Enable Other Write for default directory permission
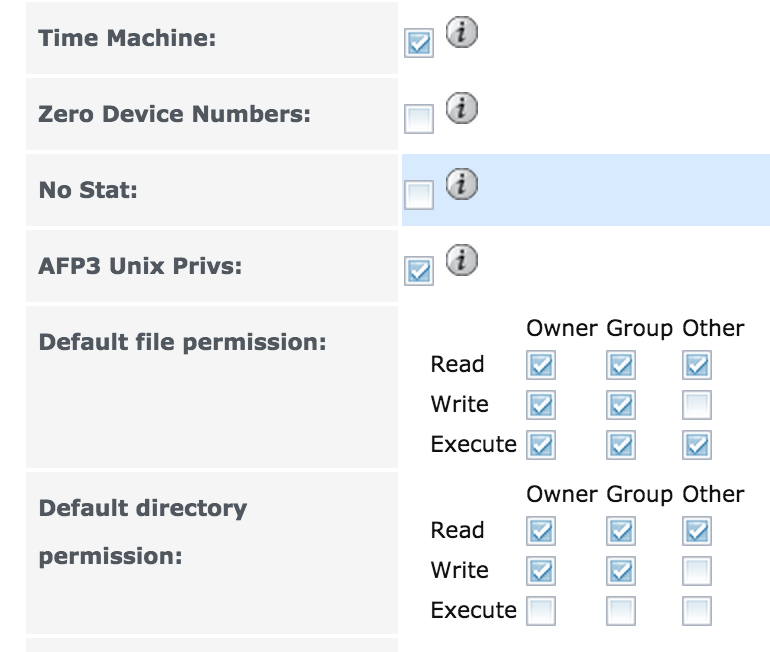Viewport: 770px width, 652px height. [698, 572]
